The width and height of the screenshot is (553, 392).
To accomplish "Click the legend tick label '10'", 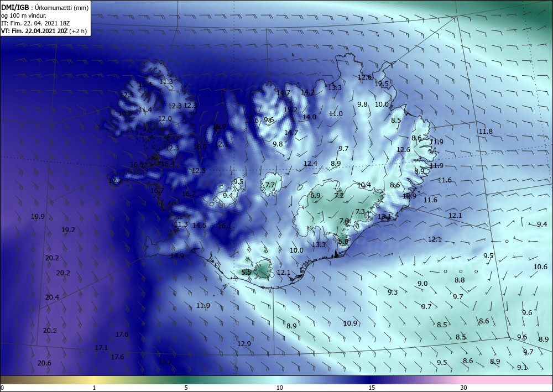I will coord(279,388).
